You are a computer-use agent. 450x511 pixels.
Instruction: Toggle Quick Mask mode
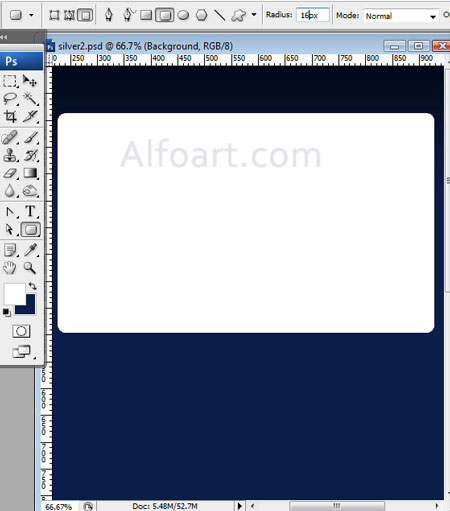21,331
